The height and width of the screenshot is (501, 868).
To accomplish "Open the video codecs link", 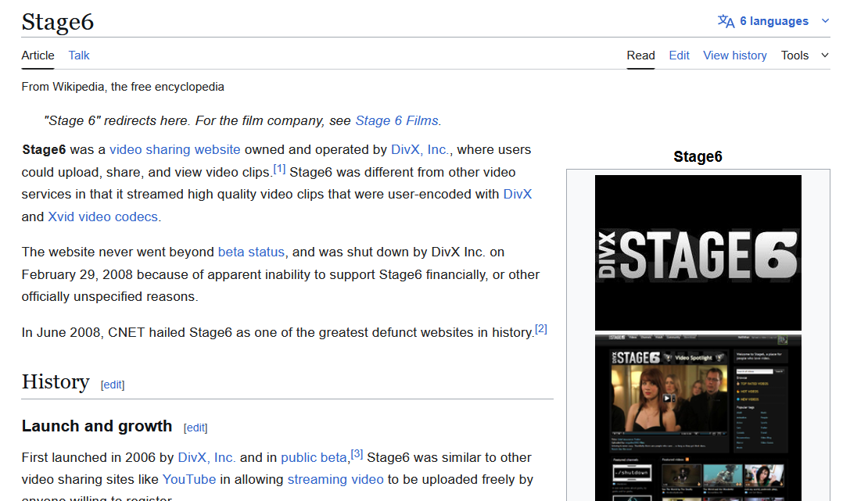I will point(118,217).
